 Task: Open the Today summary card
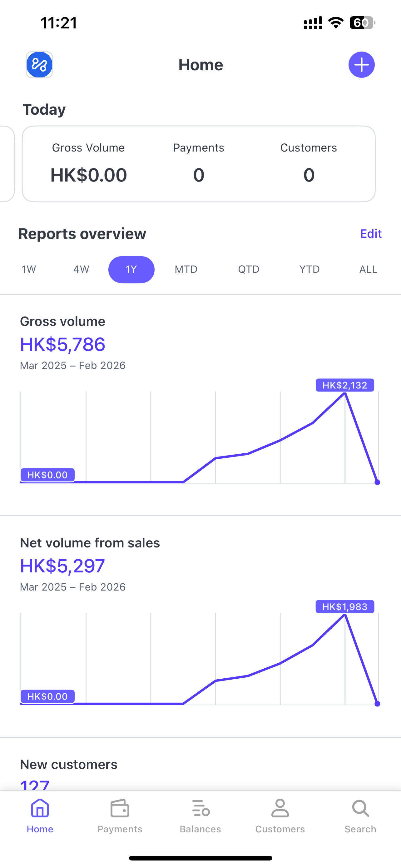click(199, 164)
